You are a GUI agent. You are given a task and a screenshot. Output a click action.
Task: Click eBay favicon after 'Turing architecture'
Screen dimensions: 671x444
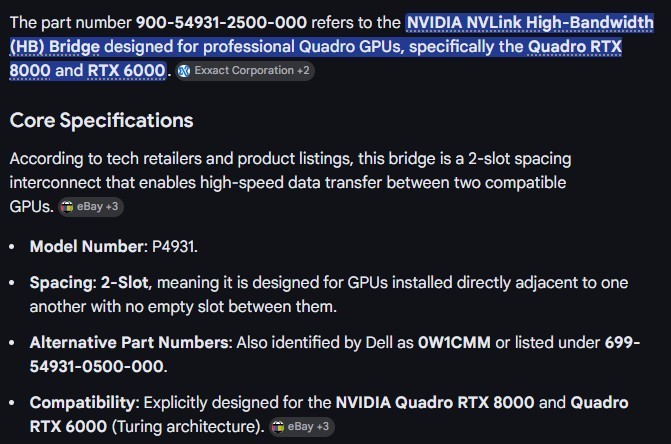[x=278, y=427]
